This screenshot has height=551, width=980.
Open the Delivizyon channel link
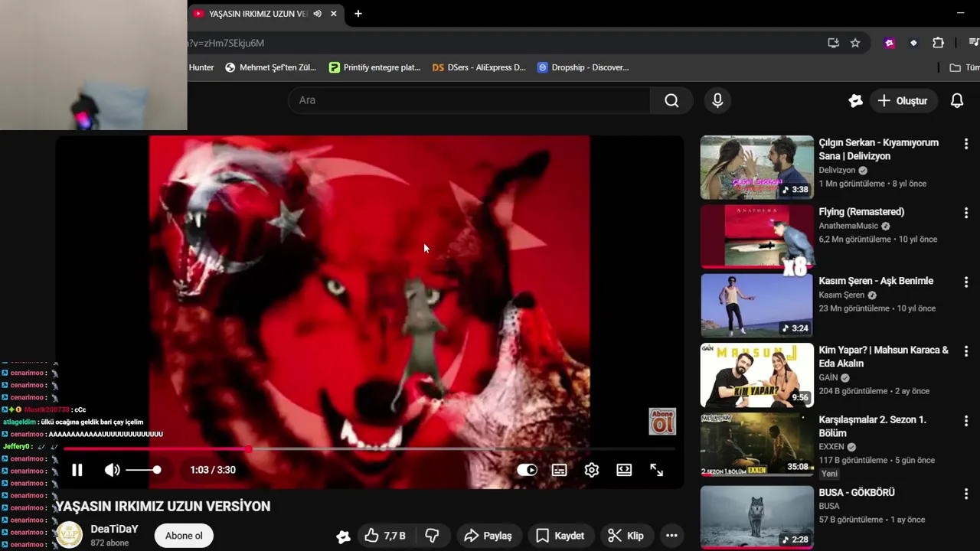837,171
